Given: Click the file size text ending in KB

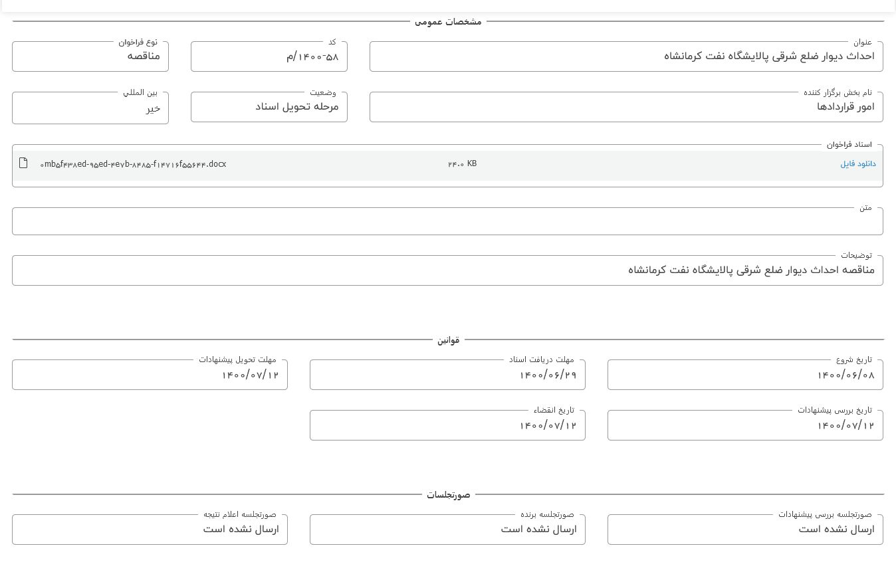Looking at the screenshot, I should [x=462, y=163].
